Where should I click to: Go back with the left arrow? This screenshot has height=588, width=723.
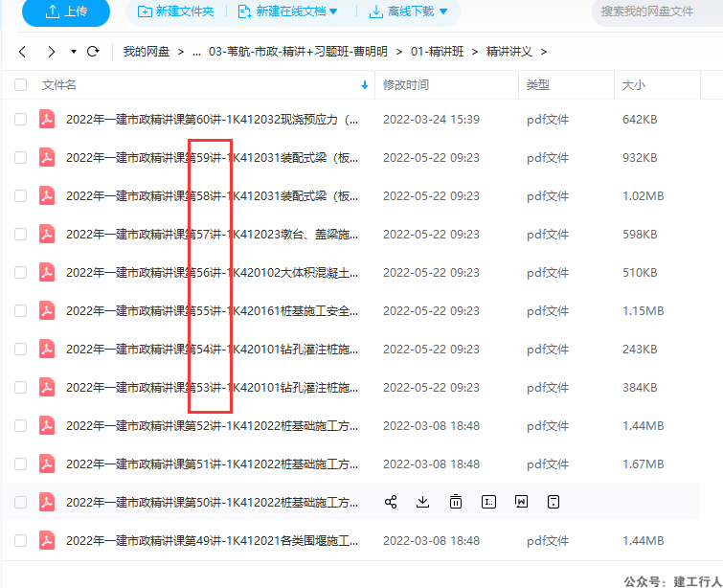(x=22, y=51)
